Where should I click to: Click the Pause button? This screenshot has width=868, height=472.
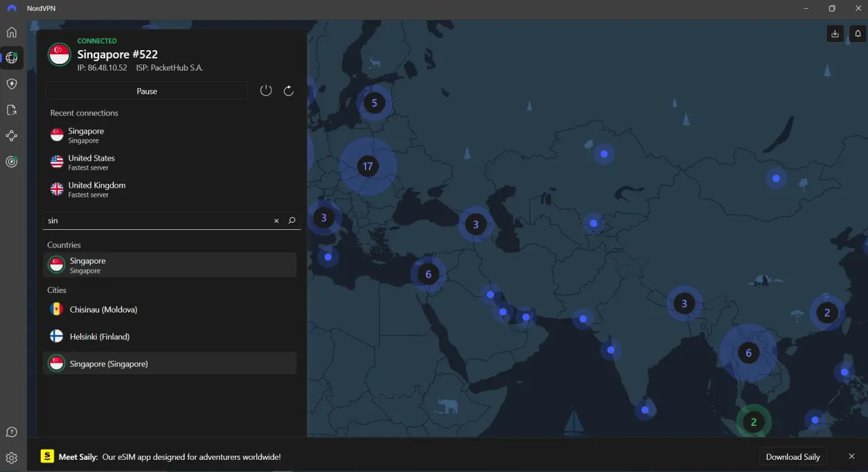click(x=146, y=91)
